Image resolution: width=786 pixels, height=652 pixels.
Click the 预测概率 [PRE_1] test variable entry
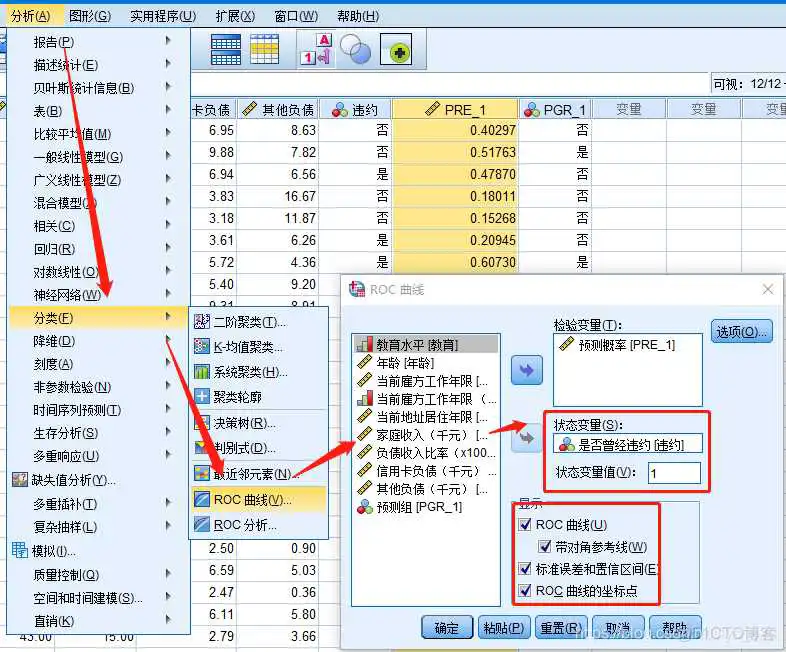[x=627, y=345]
